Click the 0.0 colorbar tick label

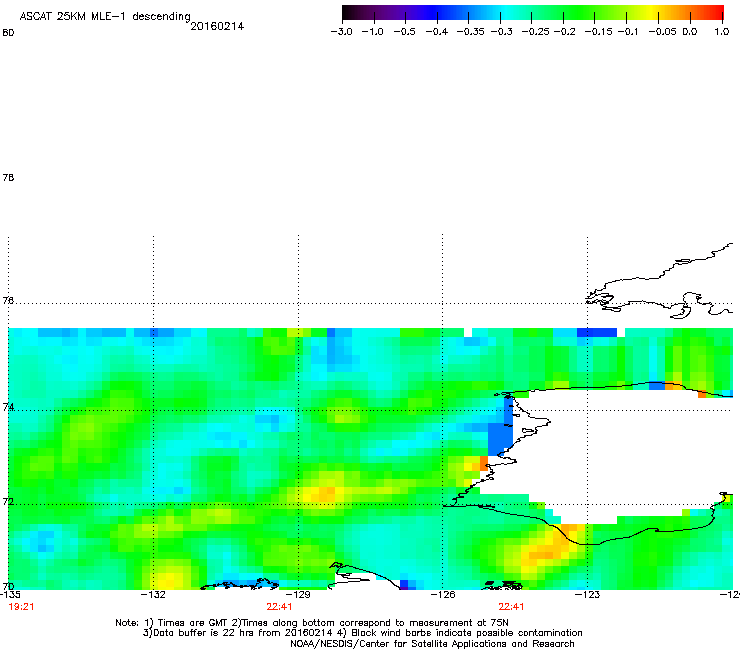coord(690,32)
